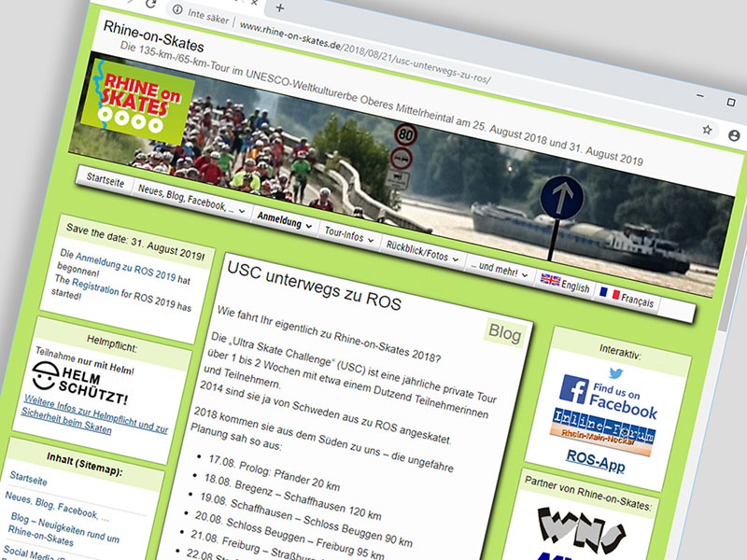Click the Inline-Forum Rhein-Main-Neckar banner
747x560 pixels.
pos(602,432)
